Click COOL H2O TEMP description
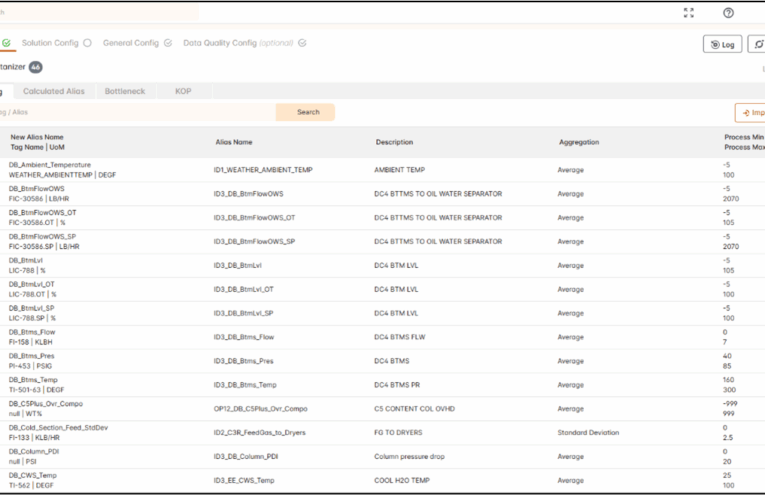 (402, 480)
